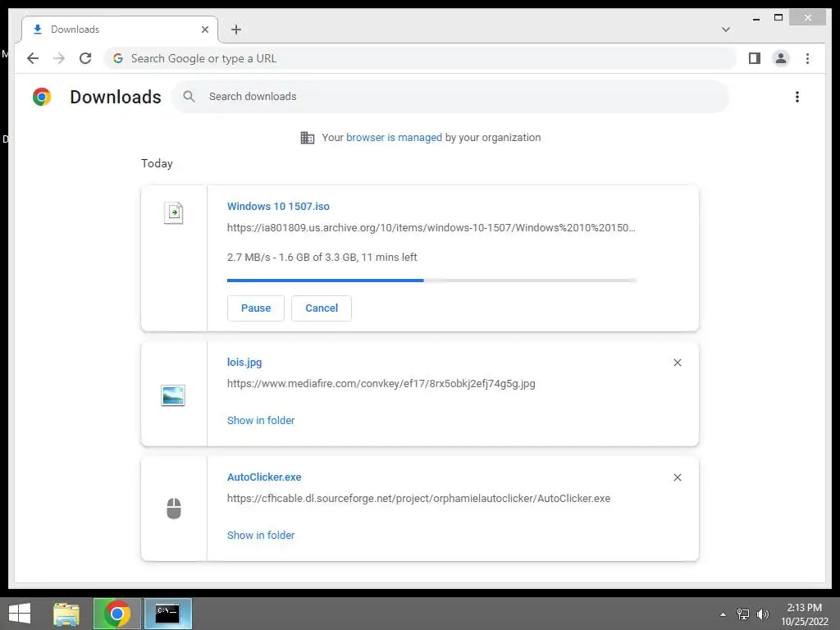Image resolution: width=840 pixels, height=630 pixels.
Task: Click the Windows 10 1507.iso file icon
Action: click(x=173, y=212)
